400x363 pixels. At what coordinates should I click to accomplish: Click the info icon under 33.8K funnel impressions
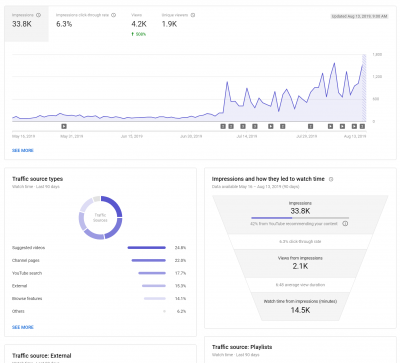(345, 223)
